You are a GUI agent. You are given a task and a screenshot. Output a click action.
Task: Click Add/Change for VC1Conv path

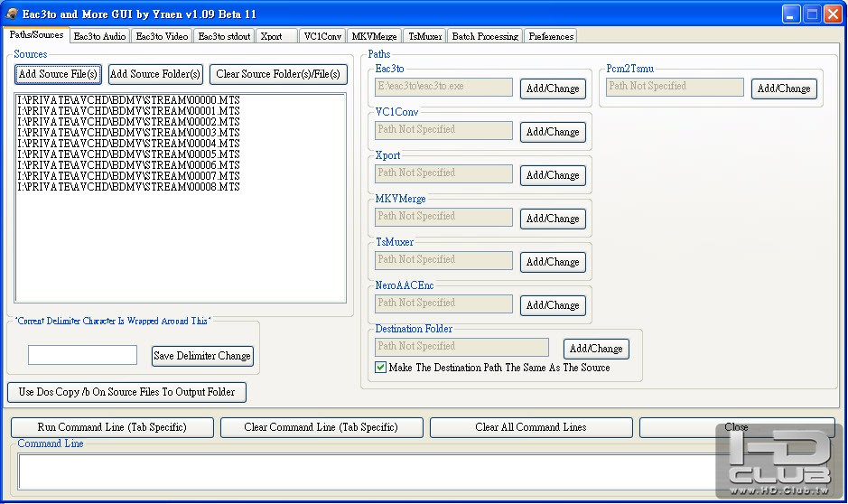point(553,132)
